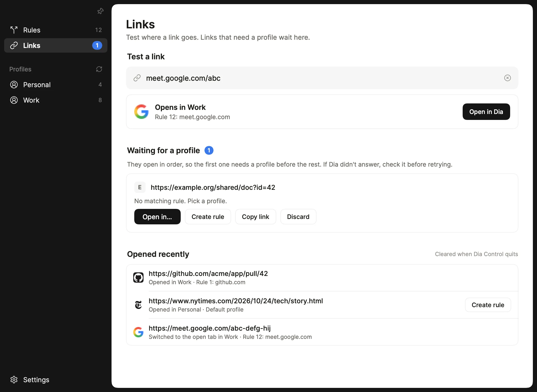The image size is (537, 392).
Task: Clear the test link field with the X icon
Action: (508, 78)
